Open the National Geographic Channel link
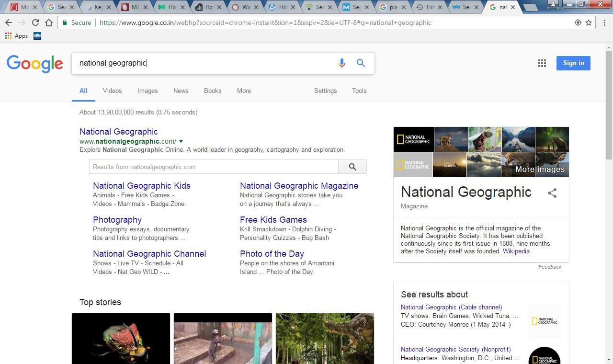Screen dimensions: 613x364 (x=149, y=254)
